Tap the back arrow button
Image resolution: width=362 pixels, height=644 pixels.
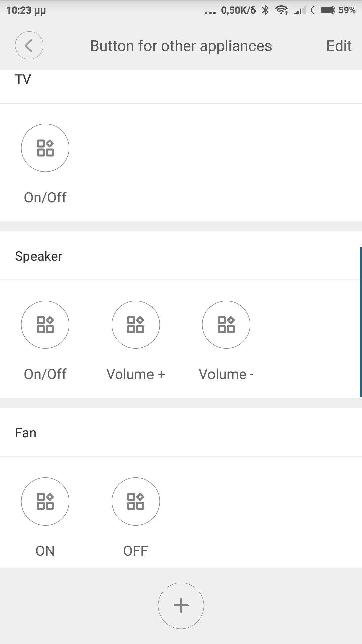point(29,45)
